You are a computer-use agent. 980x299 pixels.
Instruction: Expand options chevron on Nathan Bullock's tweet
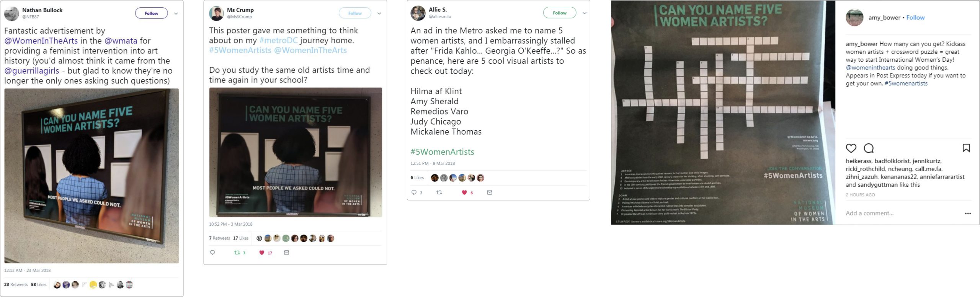[x=176, y=13]
